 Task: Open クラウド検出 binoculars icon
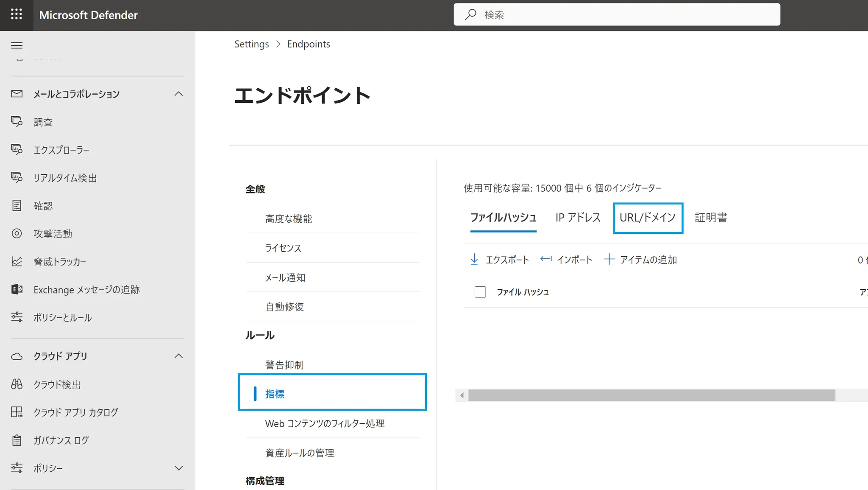tap(17, 384)
